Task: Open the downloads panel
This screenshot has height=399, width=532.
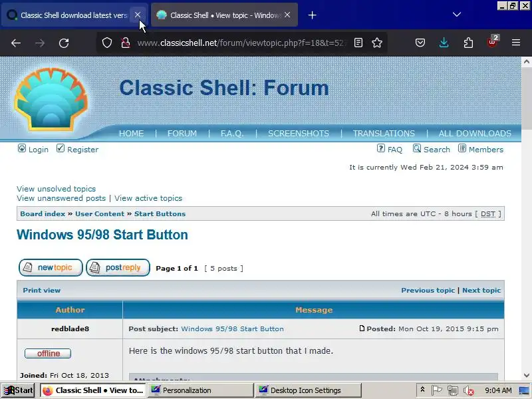Action: pos(444,43)
